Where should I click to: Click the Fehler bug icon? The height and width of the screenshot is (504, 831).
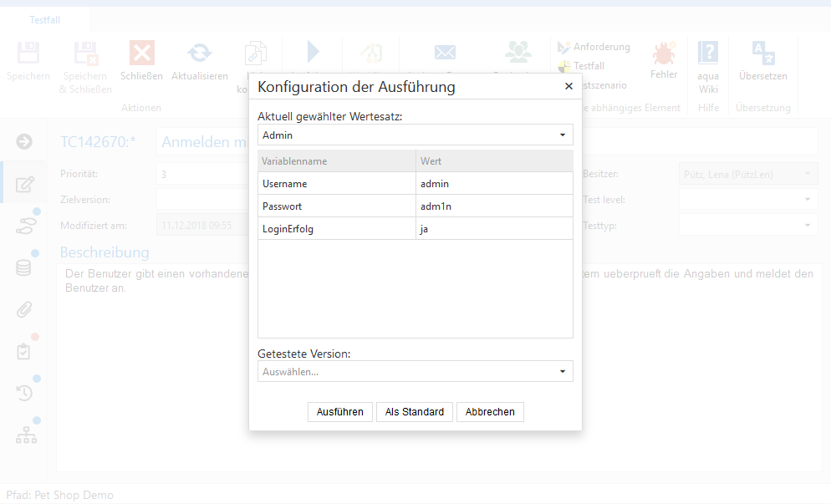(664, 53)
